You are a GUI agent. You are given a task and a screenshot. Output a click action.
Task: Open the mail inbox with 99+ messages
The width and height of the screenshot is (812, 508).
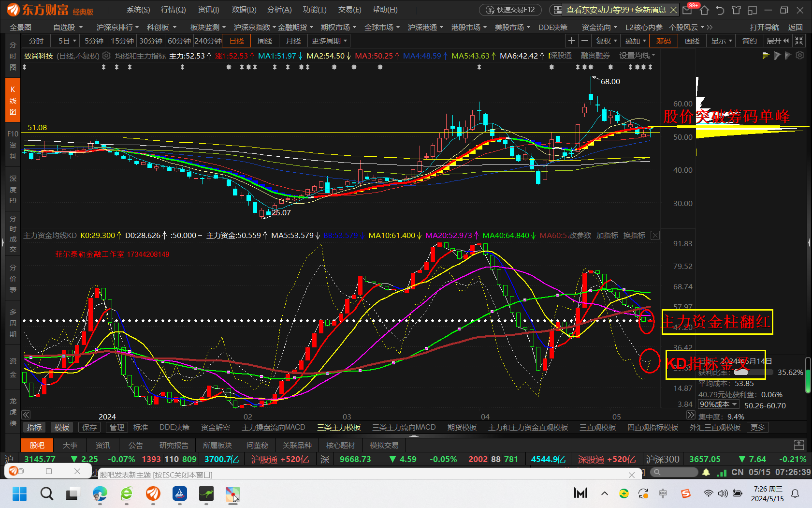pyautogui.click(x=687, y=10)
